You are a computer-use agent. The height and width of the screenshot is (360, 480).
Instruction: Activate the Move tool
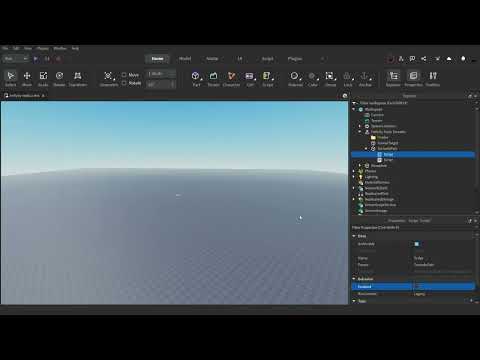[x=27, y=79]
